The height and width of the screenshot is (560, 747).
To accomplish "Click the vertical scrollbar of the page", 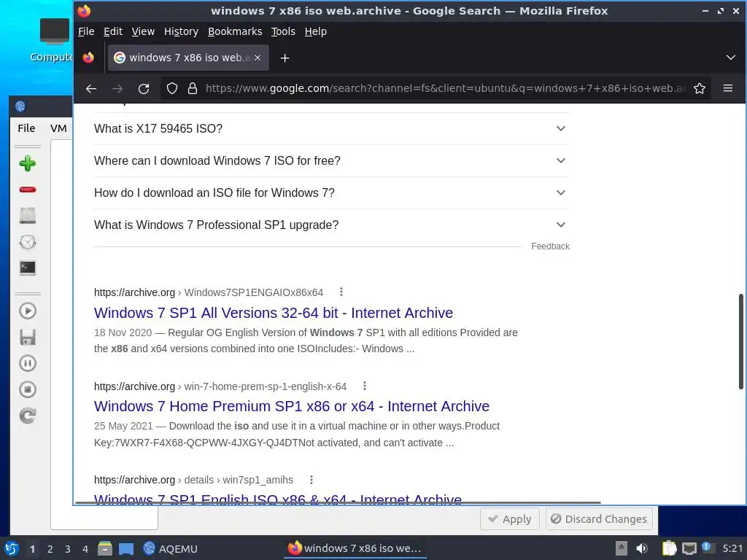I will [x=741, y=341].
